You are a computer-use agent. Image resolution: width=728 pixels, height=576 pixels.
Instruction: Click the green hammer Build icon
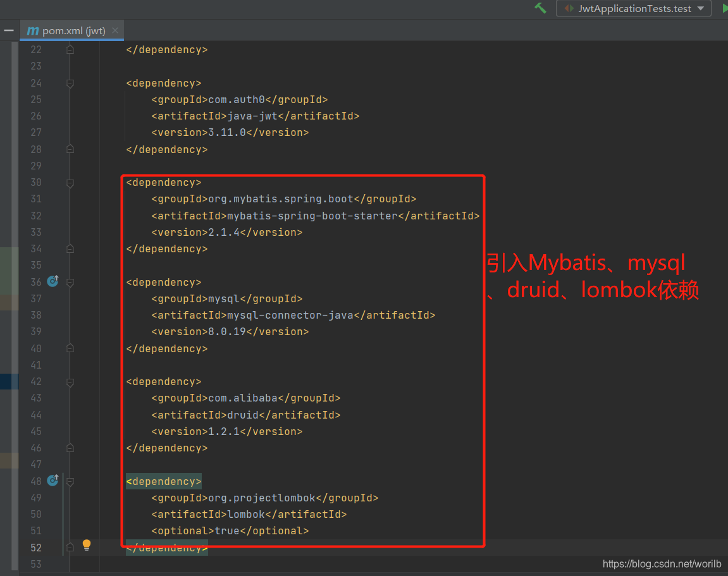click(x=540, y=8)
